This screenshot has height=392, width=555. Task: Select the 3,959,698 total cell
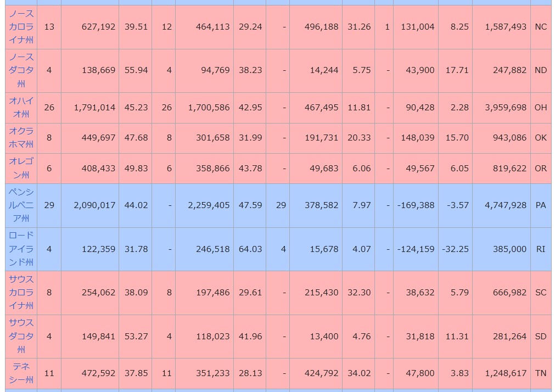[505, 108]
